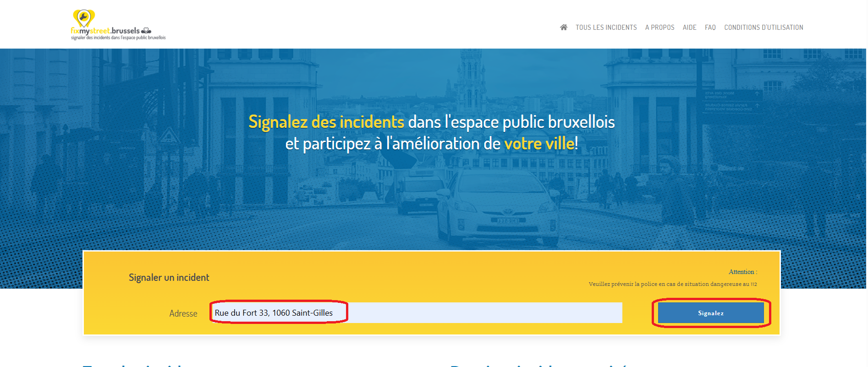The width and height of the screenshot is (868, 367).
Task: Focus the Adresse input field
Action: (417, 312)
